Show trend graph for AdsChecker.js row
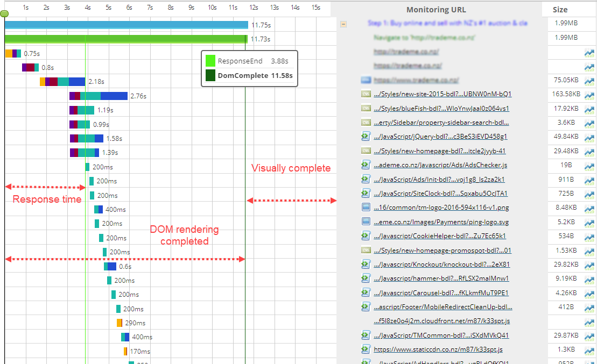This screenshot has height=364, width=597. click(x=589, y=166)
